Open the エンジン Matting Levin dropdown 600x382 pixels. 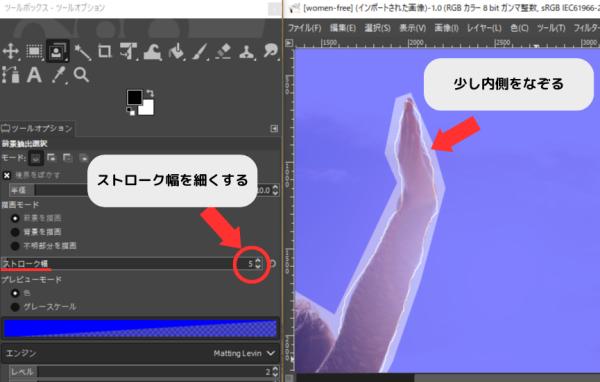pyautogui.click(x=140, y=353)
